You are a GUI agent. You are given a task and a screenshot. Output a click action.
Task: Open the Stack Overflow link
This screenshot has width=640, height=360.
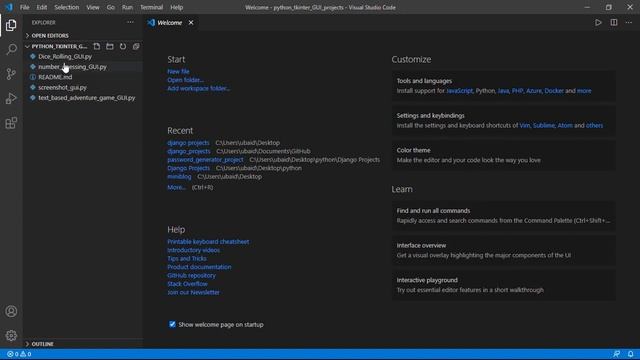click(x=187, y=284)
